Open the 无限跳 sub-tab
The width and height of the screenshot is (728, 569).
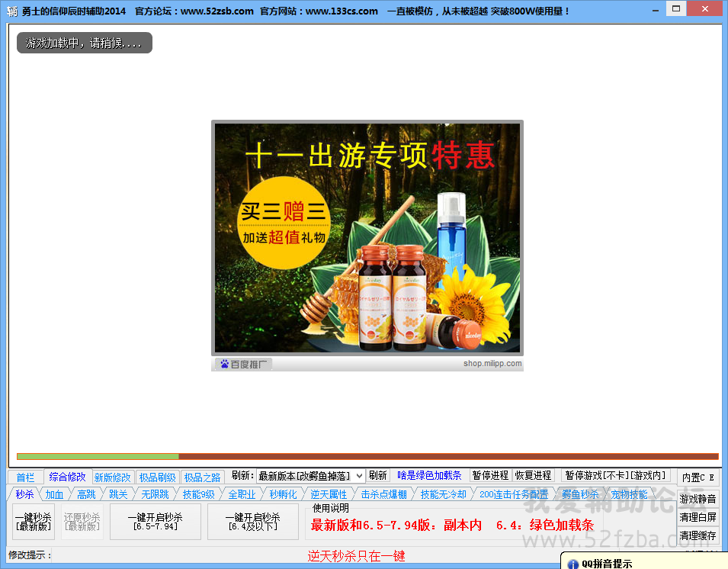(x=155, y=494)
